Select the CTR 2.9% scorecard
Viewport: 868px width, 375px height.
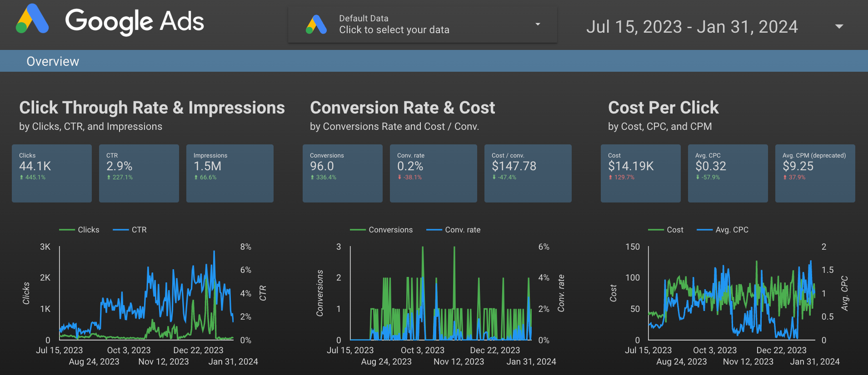click(139, 173)
